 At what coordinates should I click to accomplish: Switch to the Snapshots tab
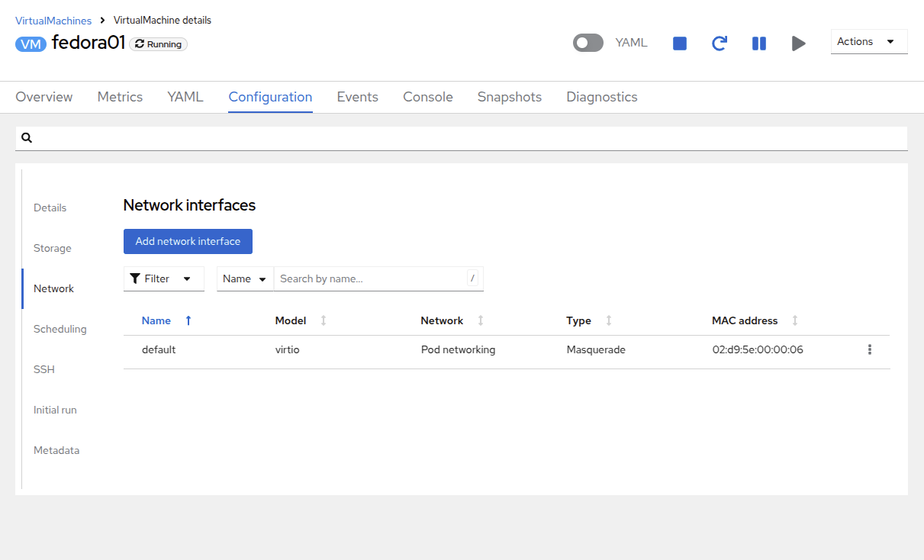(x=509, y=97)
